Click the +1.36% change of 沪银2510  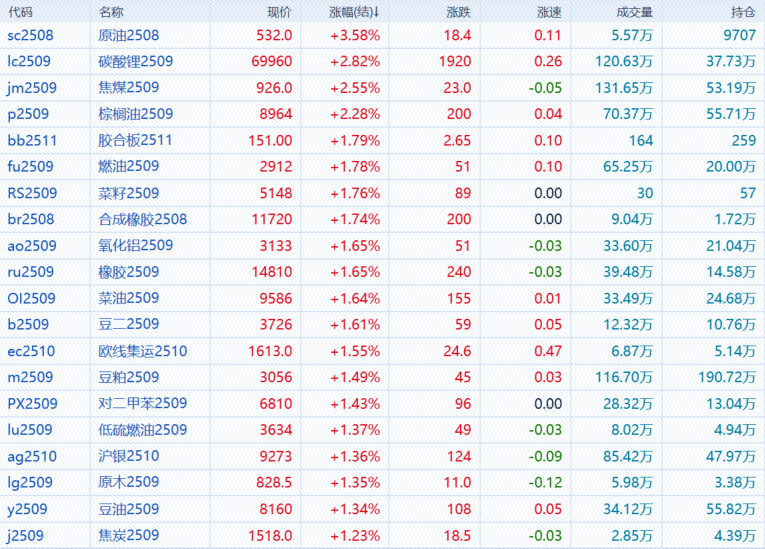[x=353, y=456]
